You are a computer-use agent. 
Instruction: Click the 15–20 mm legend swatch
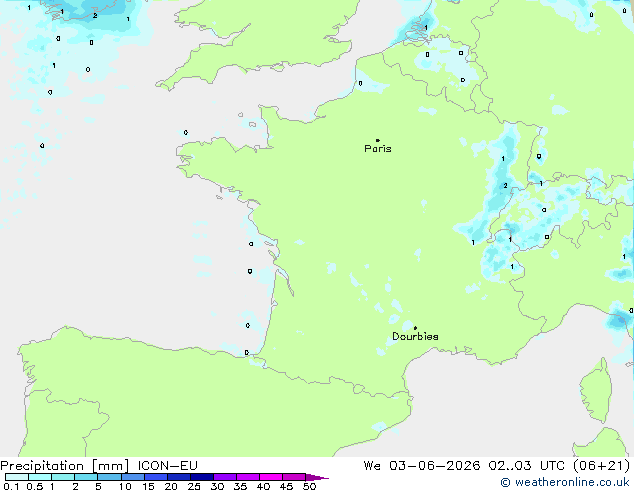point(155,477)
